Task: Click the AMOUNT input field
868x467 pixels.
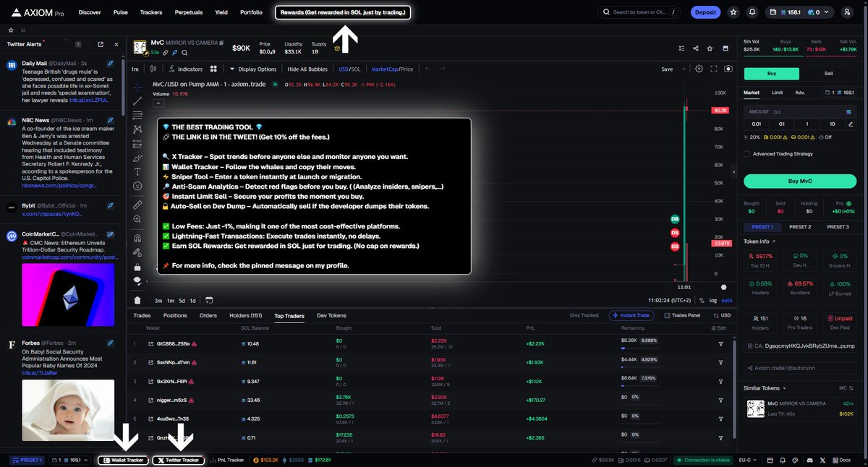Action: point(801,112)
